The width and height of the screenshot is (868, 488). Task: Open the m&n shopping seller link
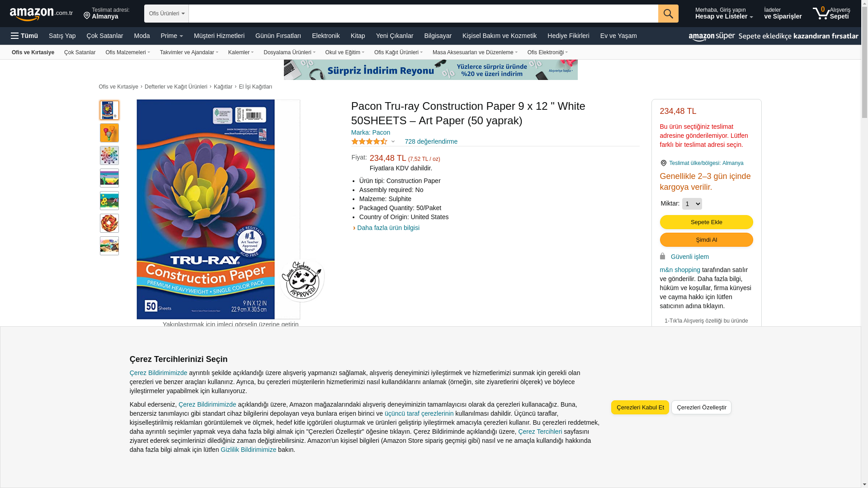point(679,270)
